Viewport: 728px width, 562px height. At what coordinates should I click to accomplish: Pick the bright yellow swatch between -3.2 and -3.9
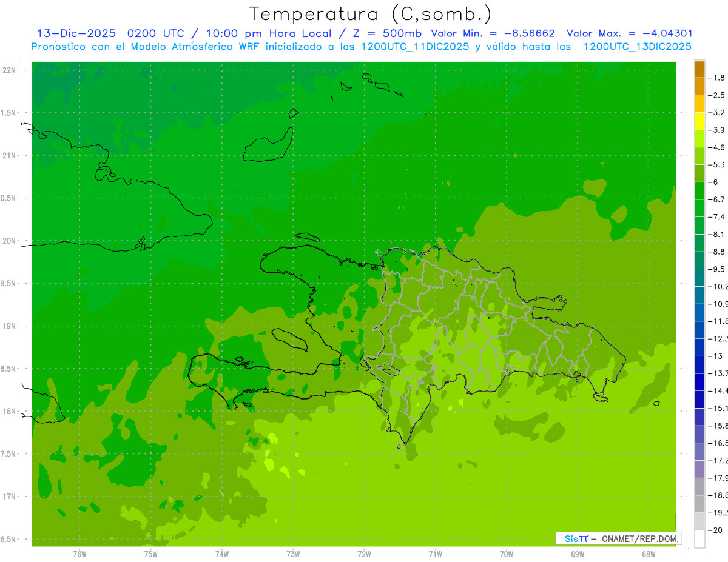click(x=699, y=121)
